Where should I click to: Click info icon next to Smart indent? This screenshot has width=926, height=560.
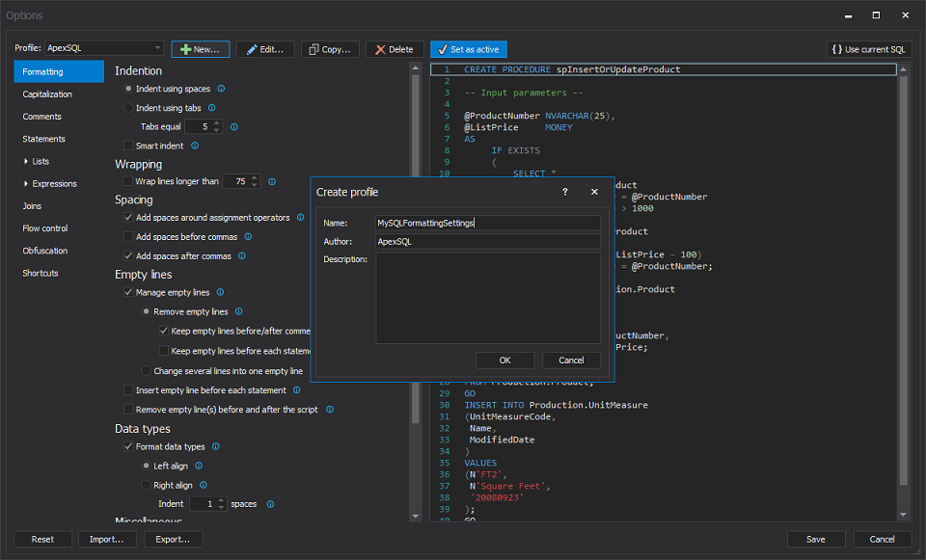(x=195, y=146)
